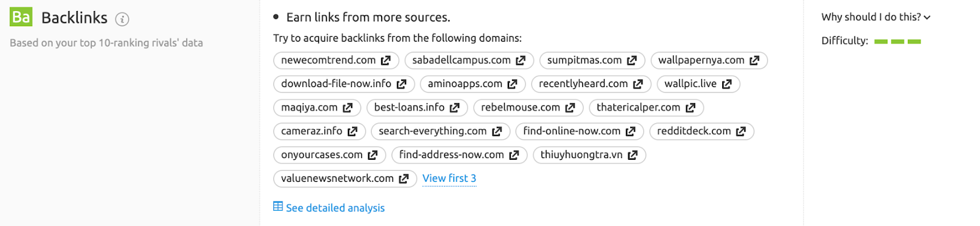Screen dimensions: 980x226
Task: Click the green Difficulty level bars
Action: 897,42
